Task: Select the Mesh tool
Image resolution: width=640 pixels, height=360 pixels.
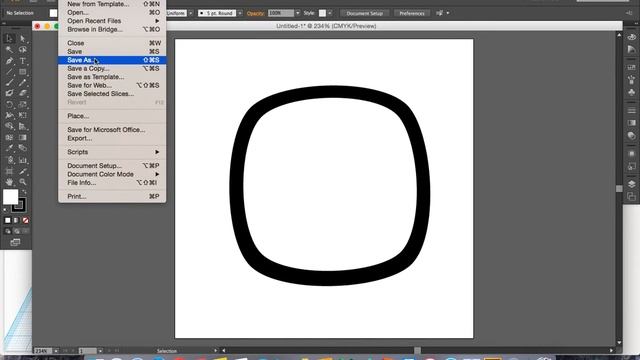Action: [9, 138]
